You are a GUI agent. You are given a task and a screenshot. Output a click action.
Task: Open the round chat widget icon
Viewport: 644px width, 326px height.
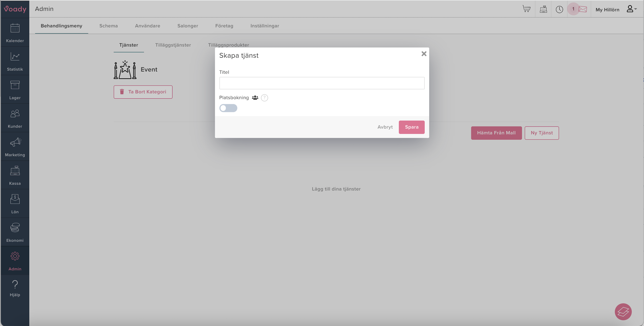click(623, 311)
